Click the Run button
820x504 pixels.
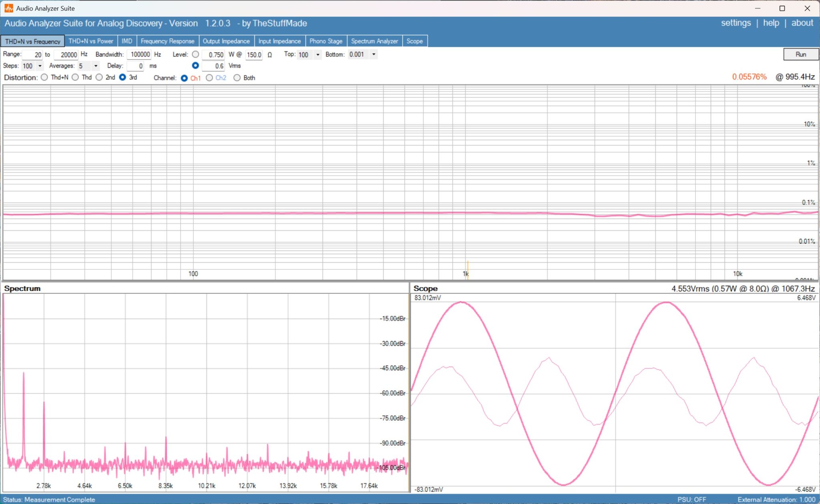tap(800, 54)
